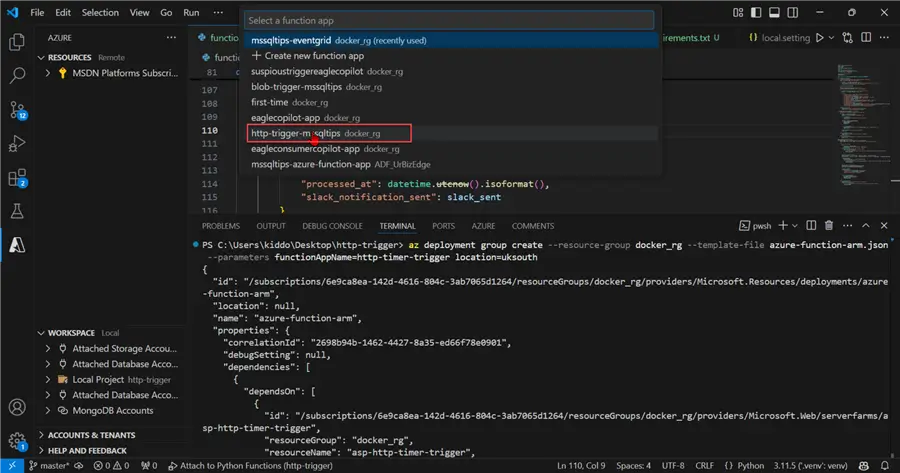The width and height of the screenshot is (900, 473).
Task: Choose blob-trigger-mssqltips function app
Action: [451, 87]
